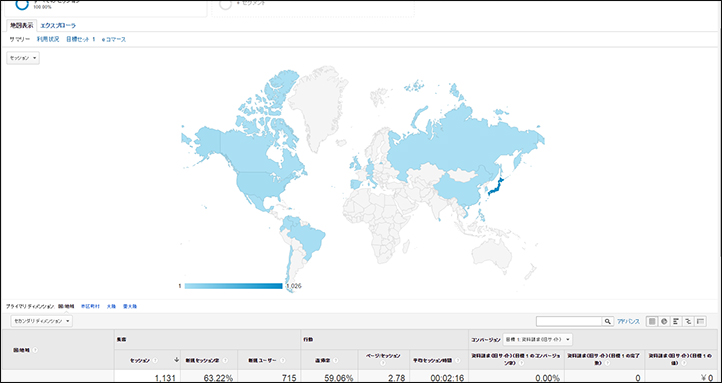722x383 pixels.
Task: Choose the performance bar view icon
Action: (x=676, y=321)
